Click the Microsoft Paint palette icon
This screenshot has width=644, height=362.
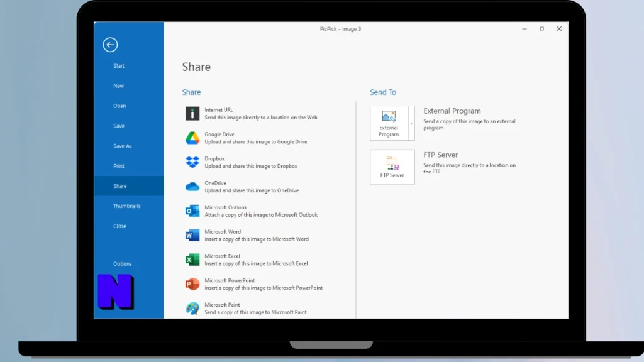192,308
